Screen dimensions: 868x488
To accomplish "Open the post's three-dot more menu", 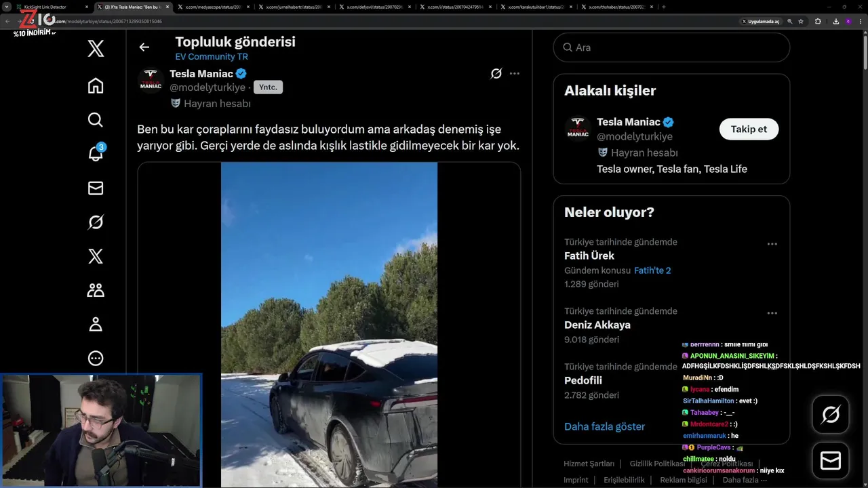I will coord(515,73).
